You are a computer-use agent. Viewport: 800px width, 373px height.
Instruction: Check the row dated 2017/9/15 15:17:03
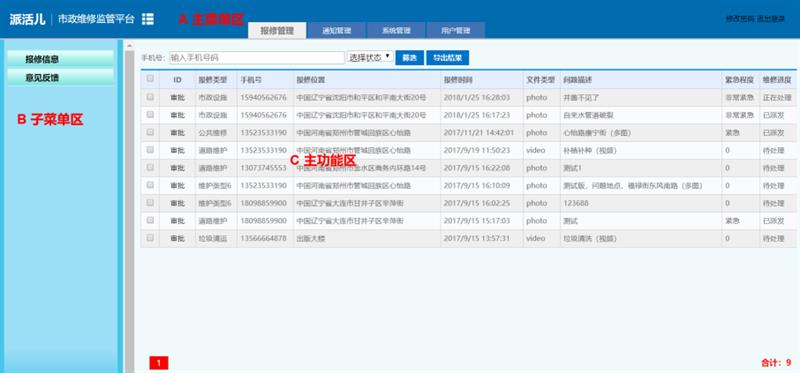[150, 220]
